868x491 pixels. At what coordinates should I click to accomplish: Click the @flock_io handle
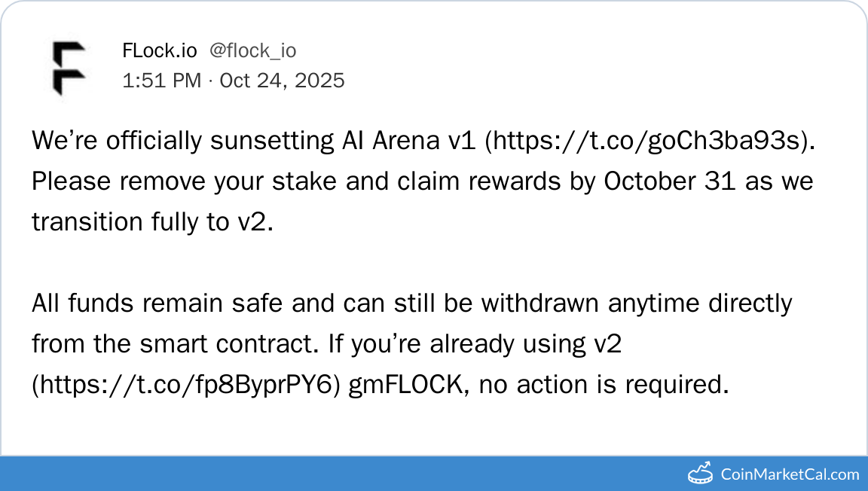252,50
